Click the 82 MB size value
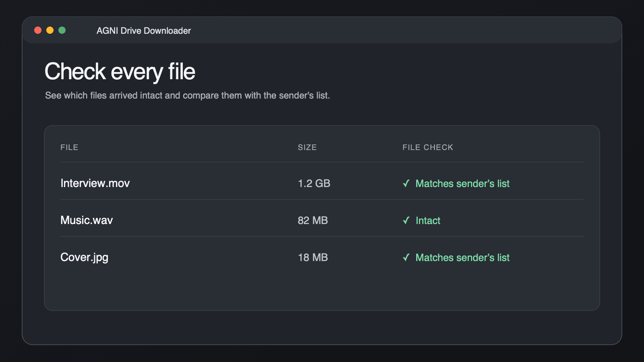Screen dimensions: 644x362 coord(313,220)
